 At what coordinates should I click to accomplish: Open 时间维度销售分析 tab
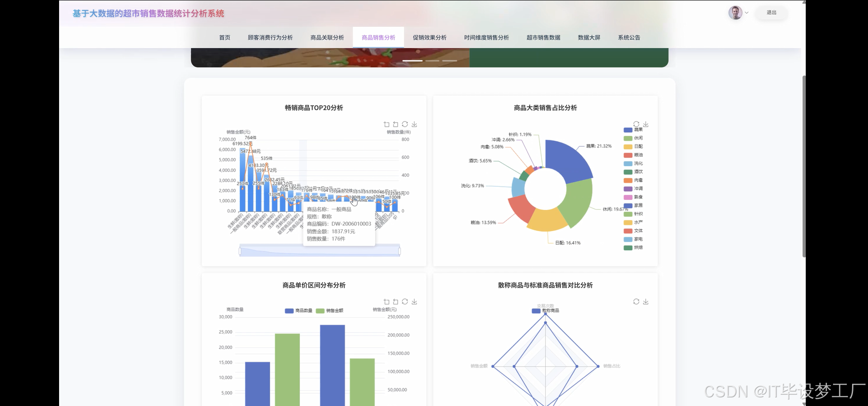486,38
